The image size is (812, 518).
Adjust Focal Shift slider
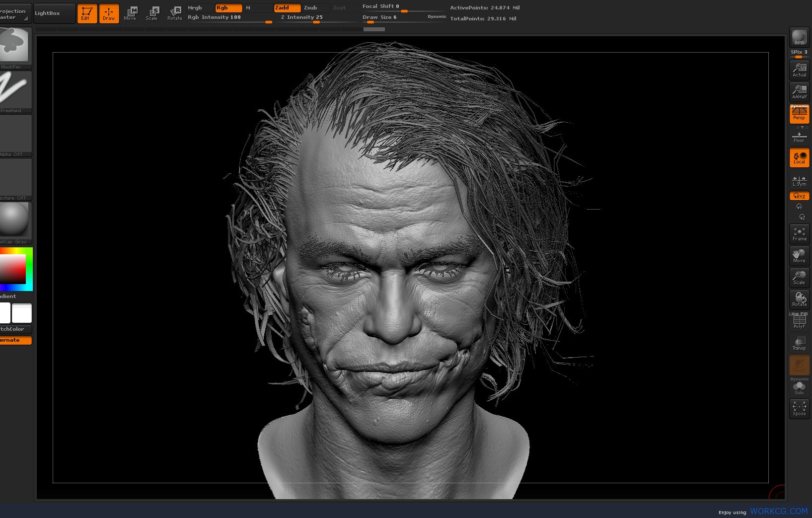pos(404,7)
